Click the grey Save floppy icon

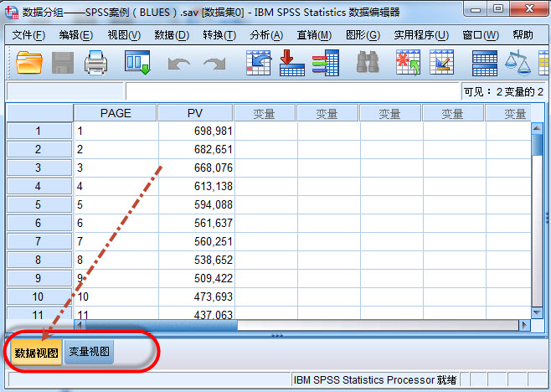[x=63, y=63]
